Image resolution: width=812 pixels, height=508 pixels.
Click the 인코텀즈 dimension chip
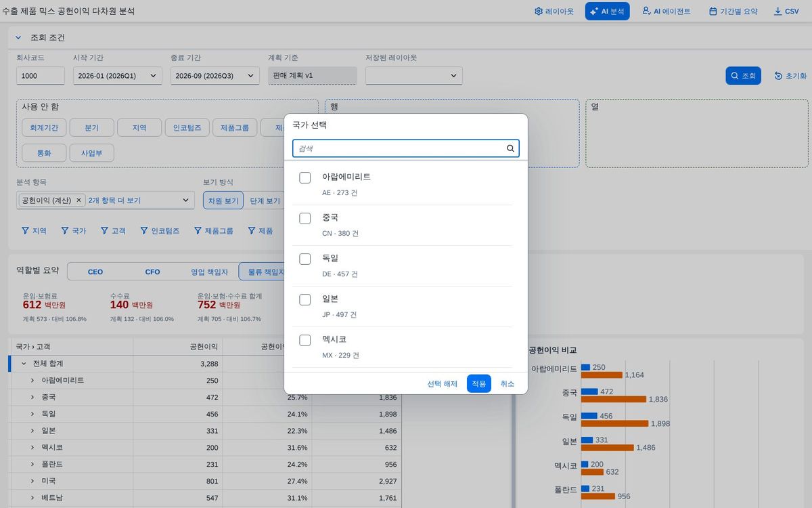pyautogui.click(x=187, y=127)
